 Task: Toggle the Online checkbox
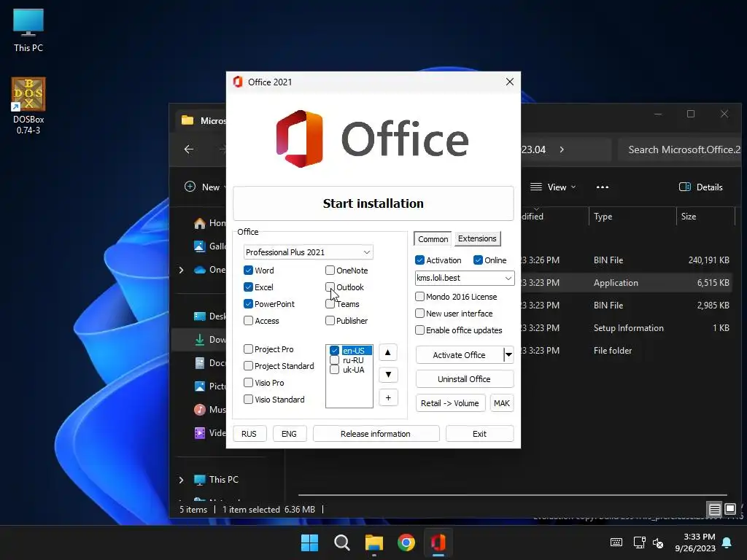(479, 260)
